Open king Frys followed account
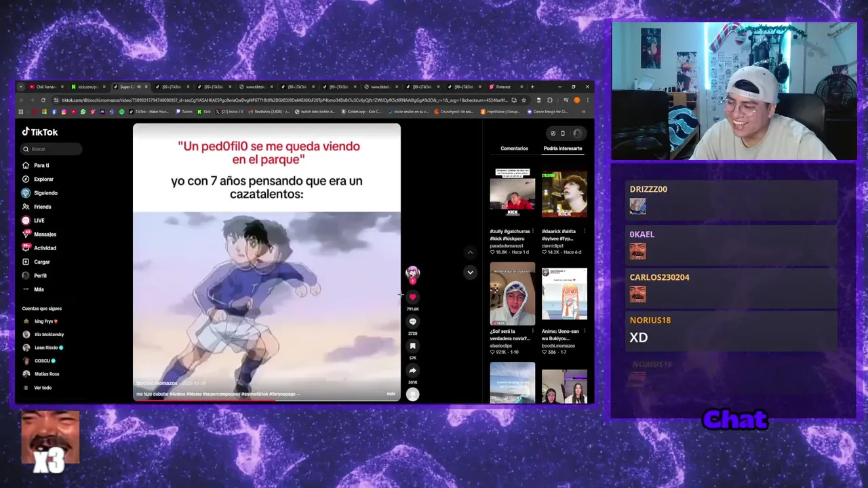The width and height of the screenshot is (868, 488). click(41, 321)
